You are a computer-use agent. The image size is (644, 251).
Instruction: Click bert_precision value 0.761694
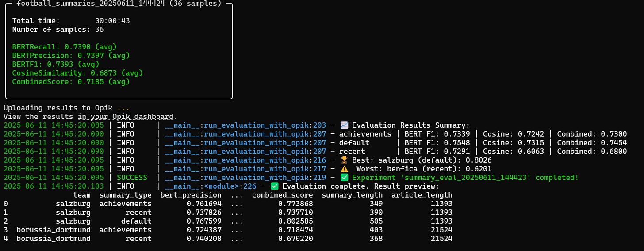coord(204,203)
